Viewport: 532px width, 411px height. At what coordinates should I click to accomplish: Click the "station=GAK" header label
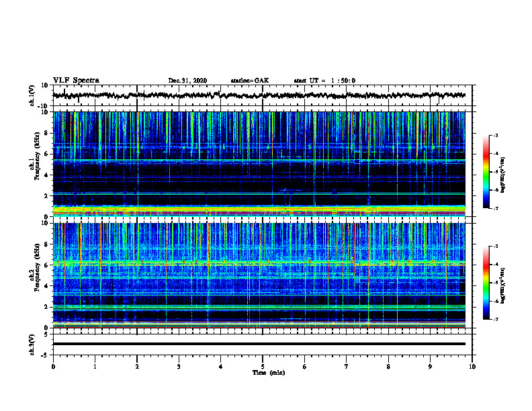[250, 81]
